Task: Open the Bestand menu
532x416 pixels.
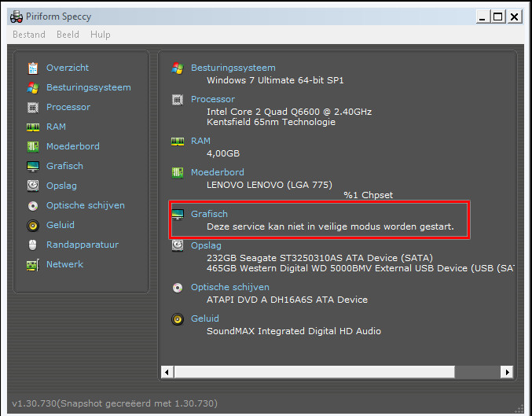Action: pyautogui.click(x=29, y=35)
